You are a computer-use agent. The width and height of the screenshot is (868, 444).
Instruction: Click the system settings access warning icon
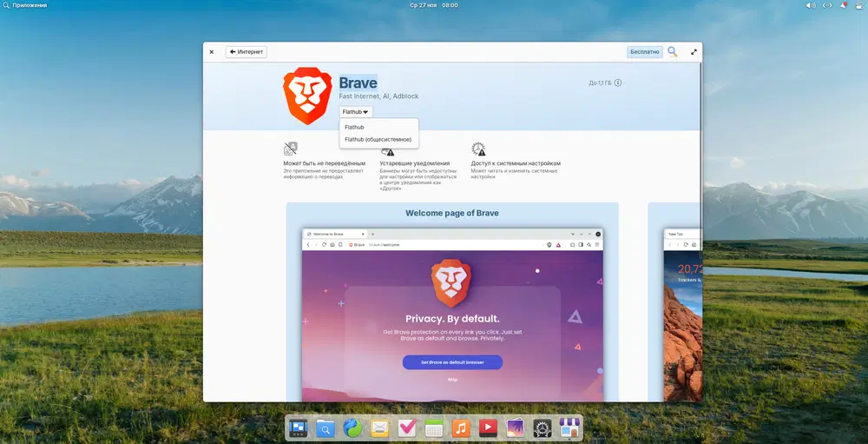478,149
